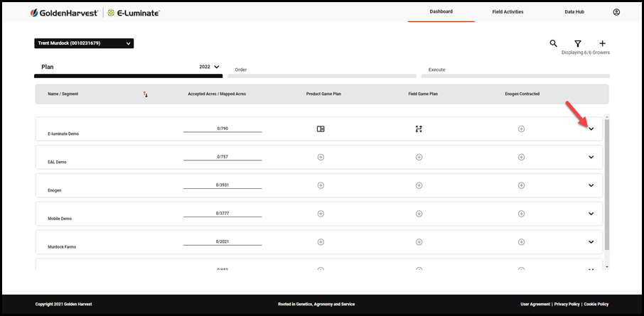Click the 0/3931 acres value
Screen dimensions: 644x316
[x=222, y=185]
